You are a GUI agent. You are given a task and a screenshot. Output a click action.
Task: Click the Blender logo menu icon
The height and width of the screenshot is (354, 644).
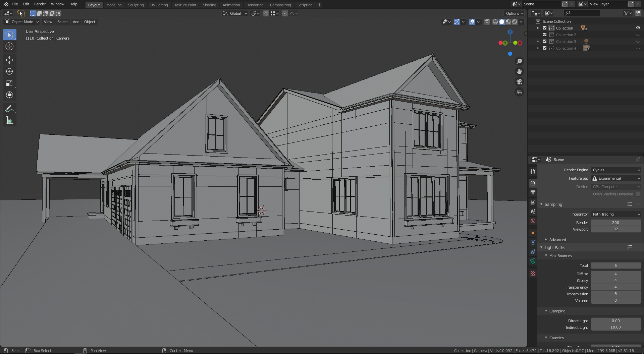[x=6, y=4]
